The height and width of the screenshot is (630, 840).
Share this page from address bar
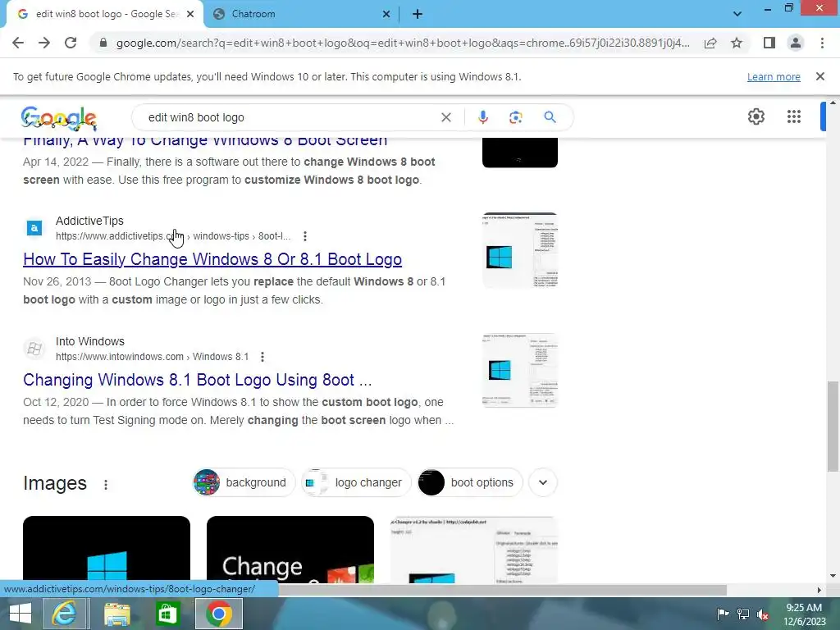[x=710, y=43]
